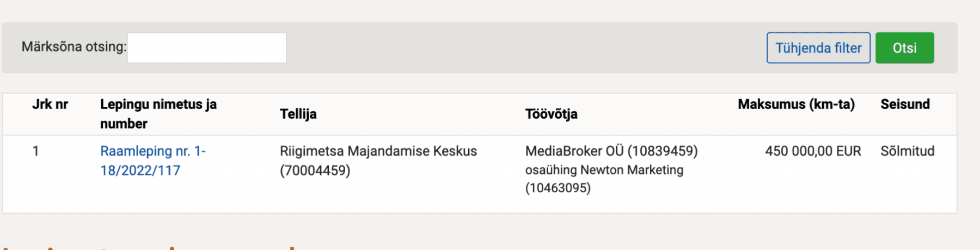Viewport: 980px width, 250px height.
Task: Click the osaühing Newton Marketing contractor entry
Action: [x=604, y=170]
